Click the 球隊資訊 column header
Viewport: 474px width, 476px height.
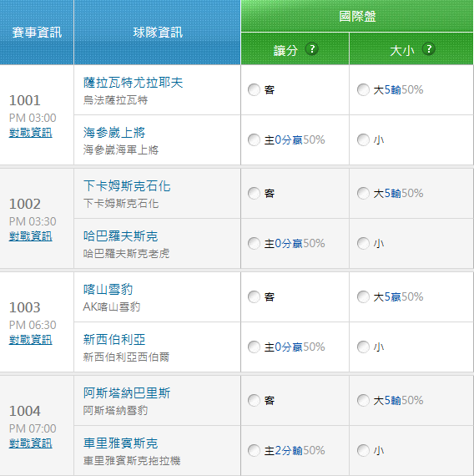158,33
